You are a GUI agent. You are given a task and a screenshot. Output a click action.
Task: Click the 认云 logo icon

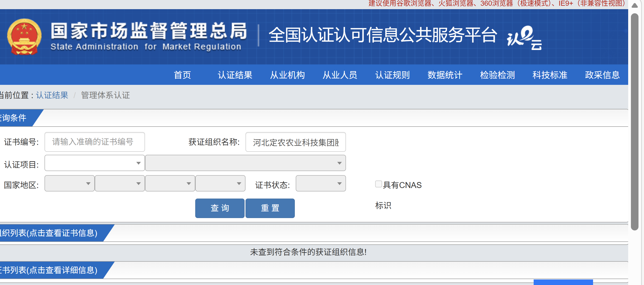(524, 38)
